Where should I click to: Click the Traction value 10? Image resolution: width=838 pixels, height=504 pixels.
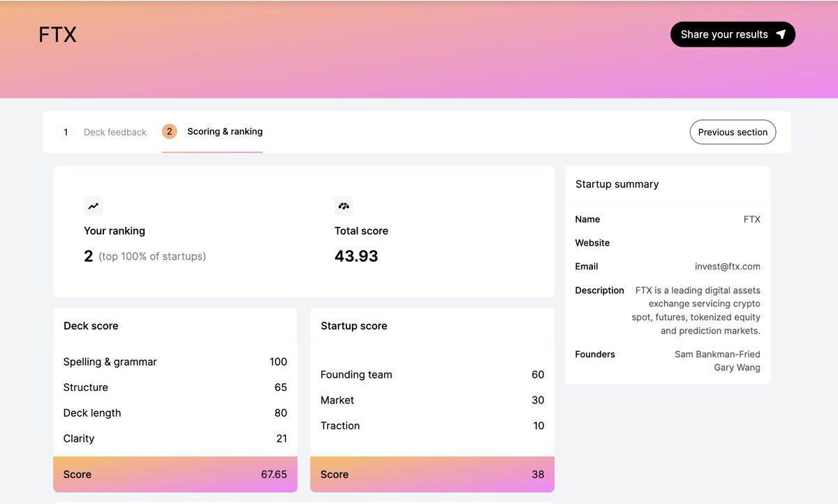538,426
